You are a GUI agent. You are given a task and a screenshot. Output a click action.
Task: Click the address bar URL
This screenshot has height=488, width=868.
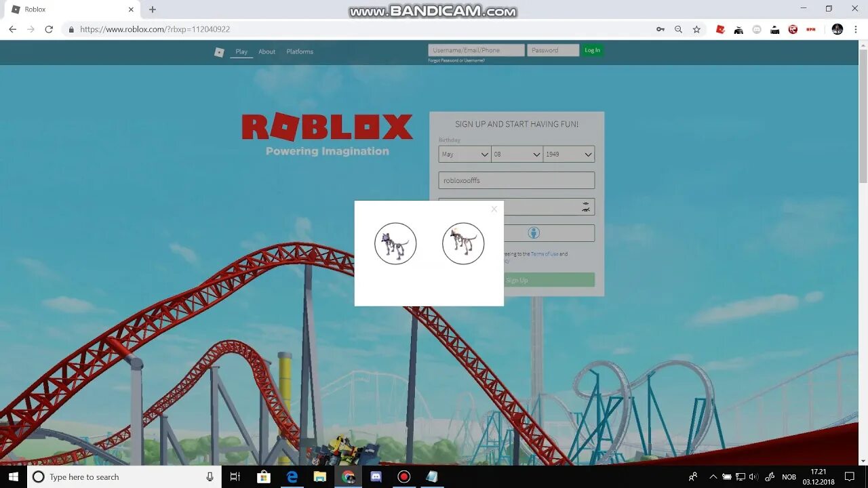click(155, 29)
